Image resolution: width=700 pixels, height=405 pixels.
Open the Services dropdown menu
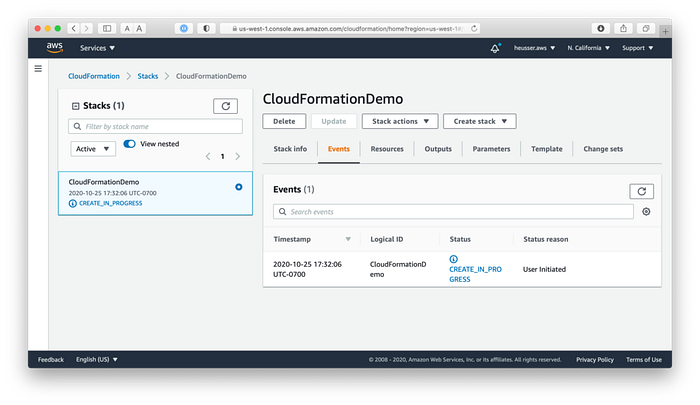97,48
